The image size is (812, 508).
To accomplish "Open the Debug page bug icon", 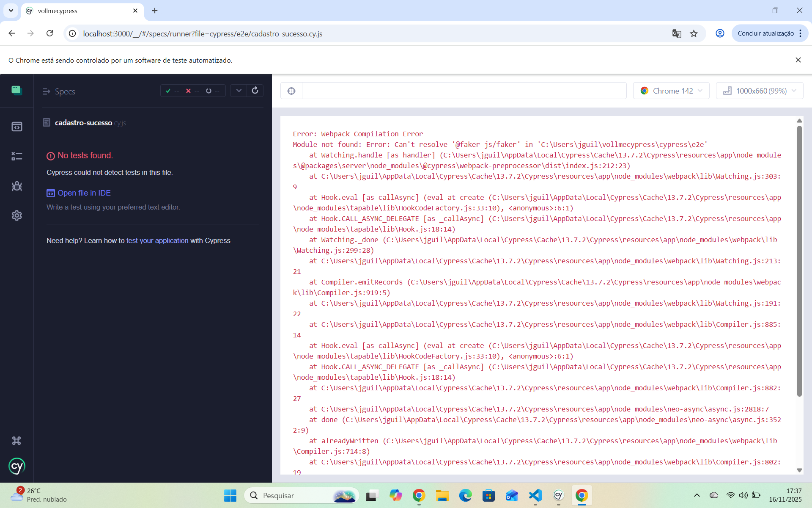I will pyautogui.click(x=16, y=186).
